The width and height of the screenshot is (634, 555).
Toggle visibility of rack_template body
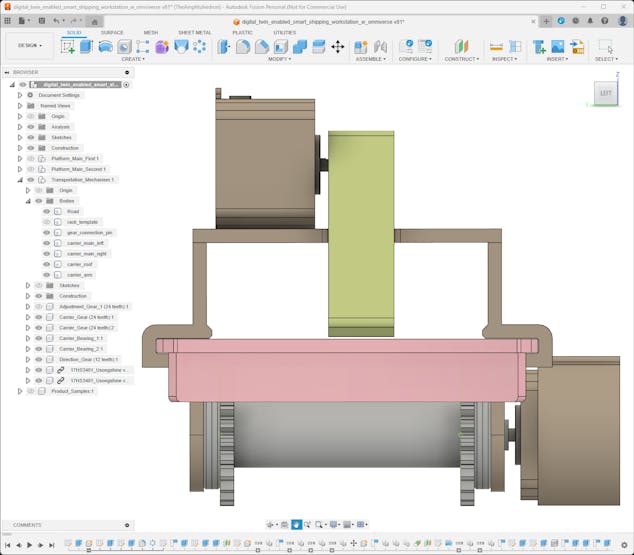46,222
